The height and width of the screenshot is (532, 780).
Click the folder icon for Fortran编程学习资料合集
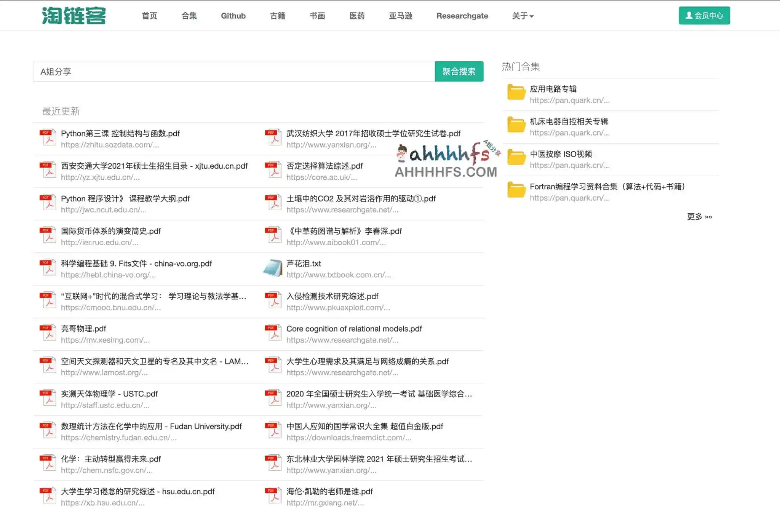(x=516, y=191)
